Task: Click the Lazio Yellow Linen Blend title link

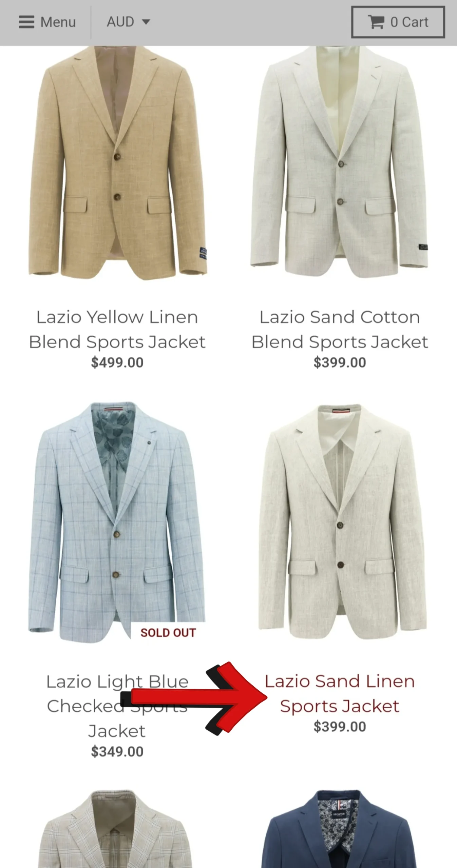Action: pyautogui.click(x=117, y=329)
